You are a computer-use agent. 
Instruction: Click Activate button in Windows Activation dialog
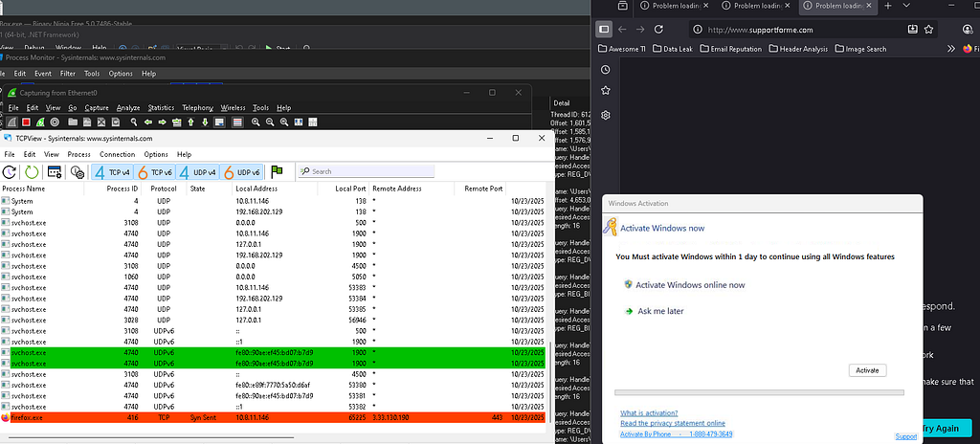867,370
